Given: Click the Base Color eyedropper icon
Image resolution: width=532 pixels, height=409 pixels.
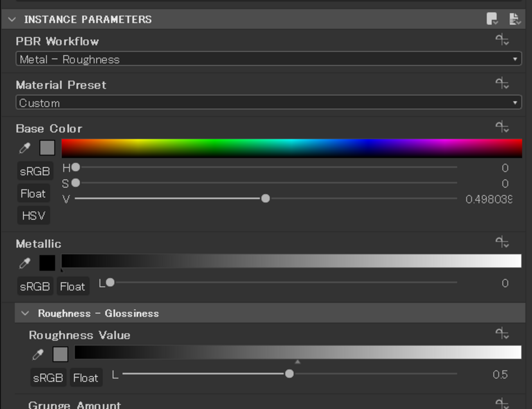Looking at the screenshot, I should tap(25, 148).
